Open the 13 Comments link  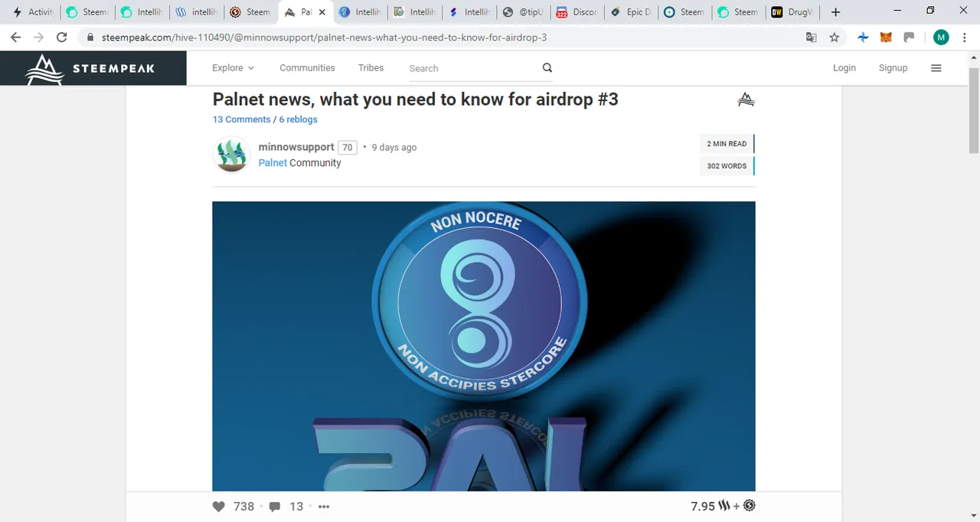tap(241, 119)
